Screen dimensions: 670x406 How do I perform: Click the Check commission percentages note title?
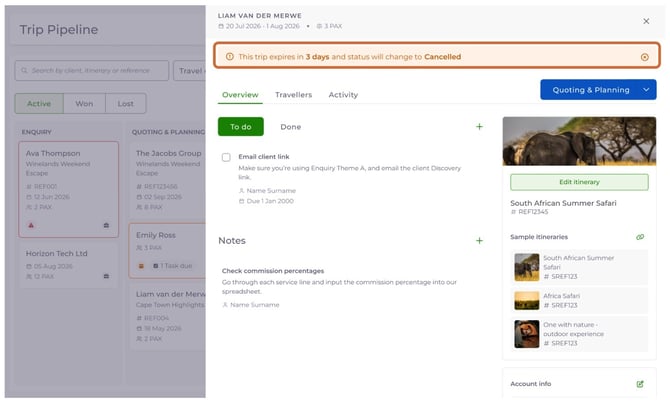tap(273, 271)
